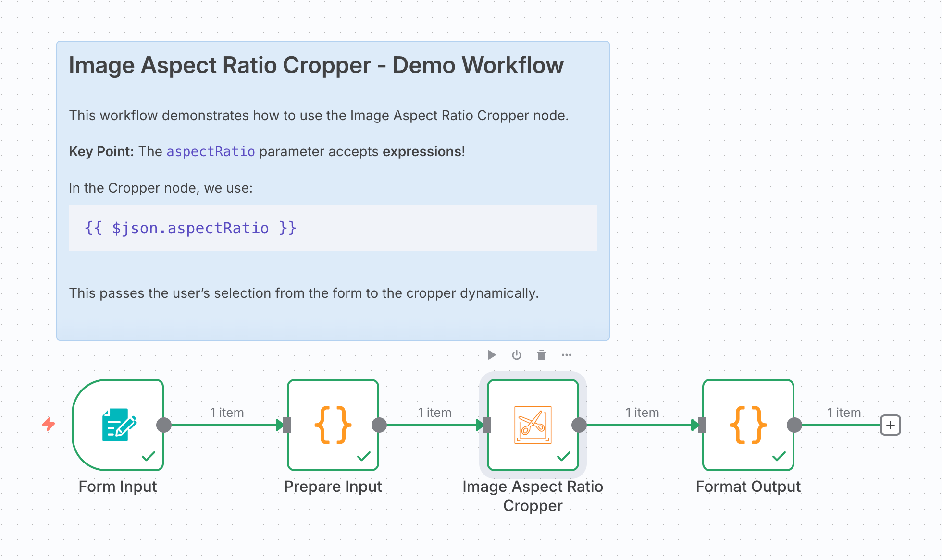Click the Form Input trigger node

coord(118,425)
